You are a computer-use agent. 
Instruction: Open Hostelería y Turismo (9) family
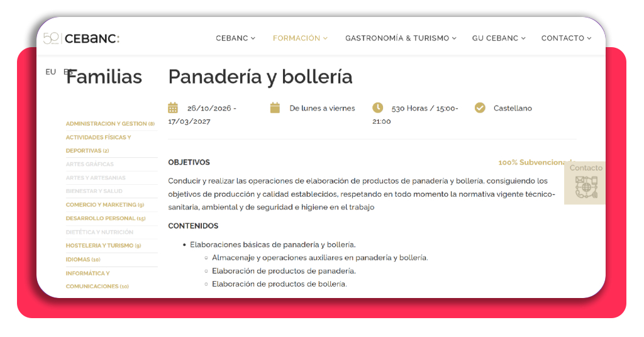pos(103,245)
